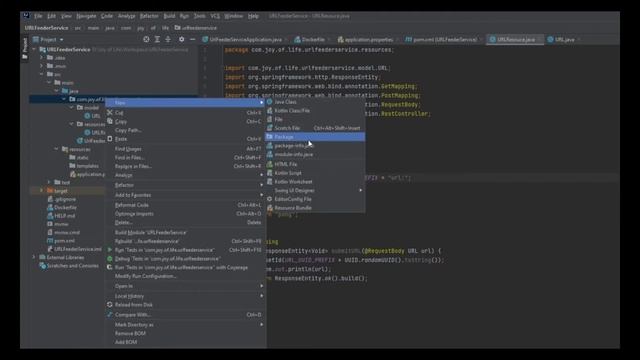Select the static folder in project tree
Viewport: 640px width, 360px height.
pyautogui.click(x=82, y=157)
